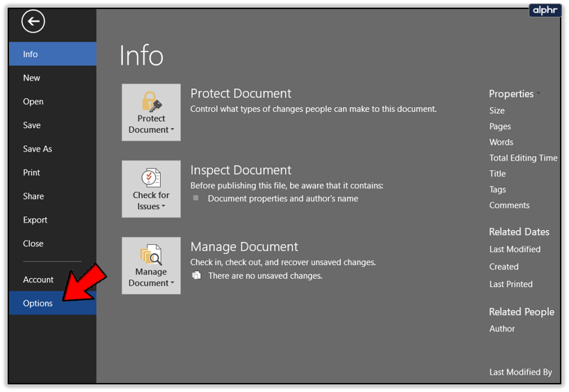Click the Protect Document heading text
This screenshot has width=569, height=392.
click(241, 94)
